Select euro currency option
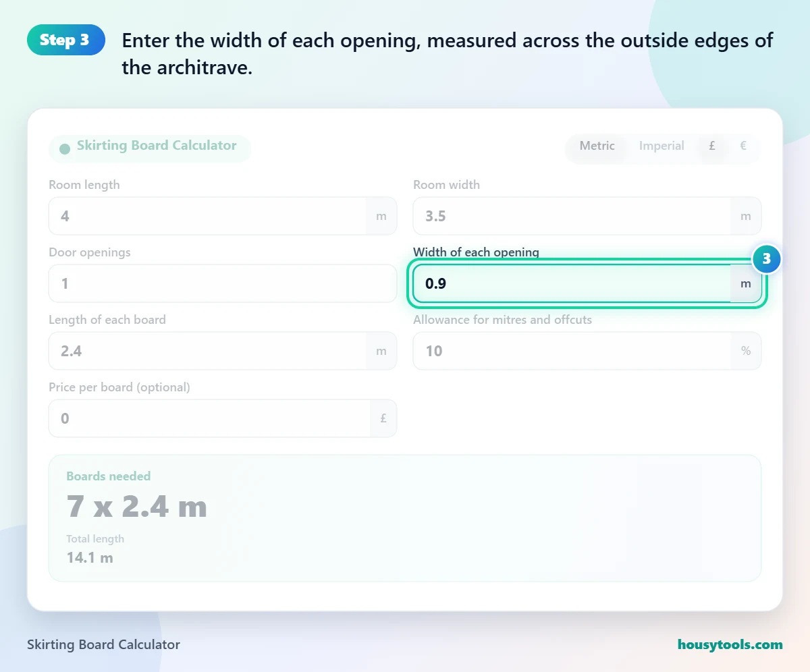Screen dimensions: 810x672 (743, 146)
